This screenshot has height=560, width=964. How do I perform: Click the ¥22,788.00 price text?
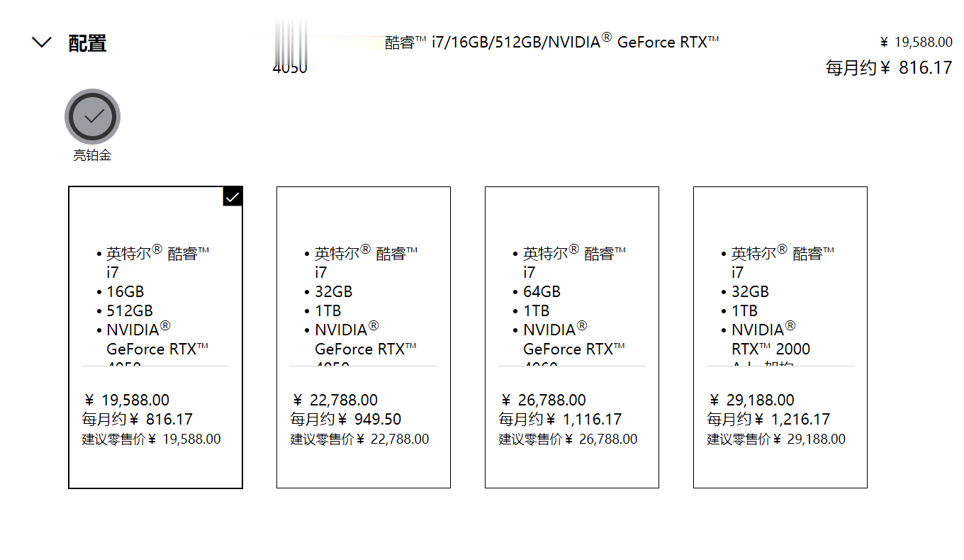click(x=335, y=401)
